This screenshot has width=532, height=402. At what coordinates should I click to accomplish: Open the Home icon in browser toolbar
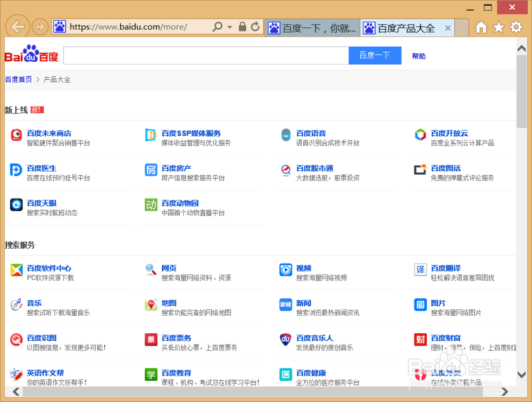[481, 27]
